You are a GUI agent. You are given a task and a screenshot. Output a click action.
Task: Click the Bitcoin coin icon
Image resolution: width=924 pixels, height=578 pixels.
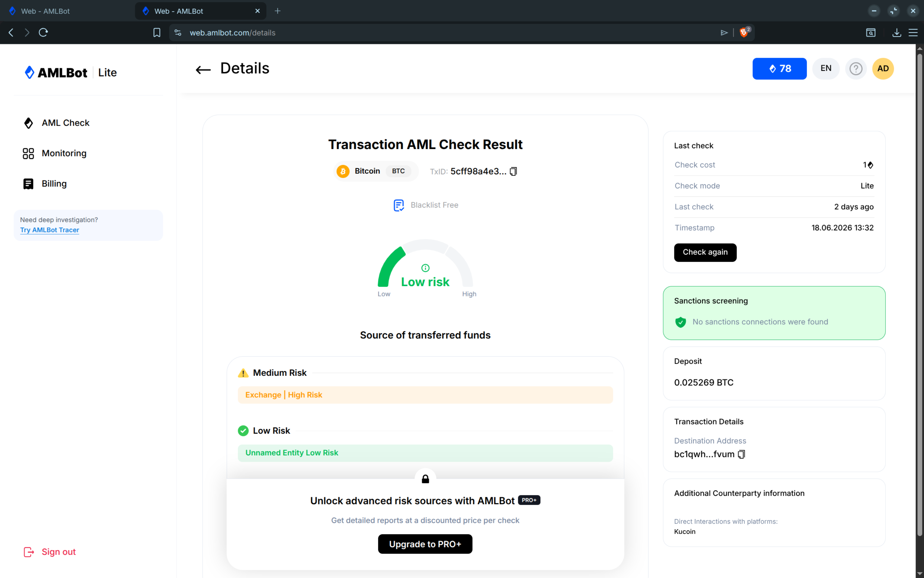point(343,171)
